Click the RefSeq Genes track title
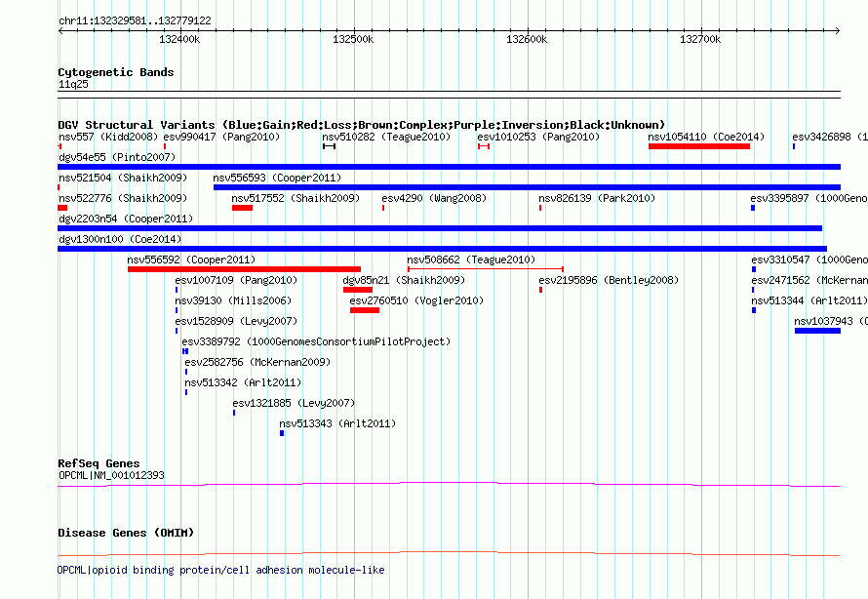Screen dimensions: 868x599 pos(99,463)
